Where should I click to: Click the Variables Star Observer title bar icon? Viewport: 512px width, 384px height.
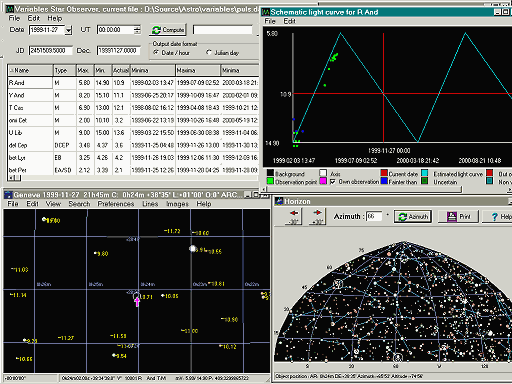9,9
